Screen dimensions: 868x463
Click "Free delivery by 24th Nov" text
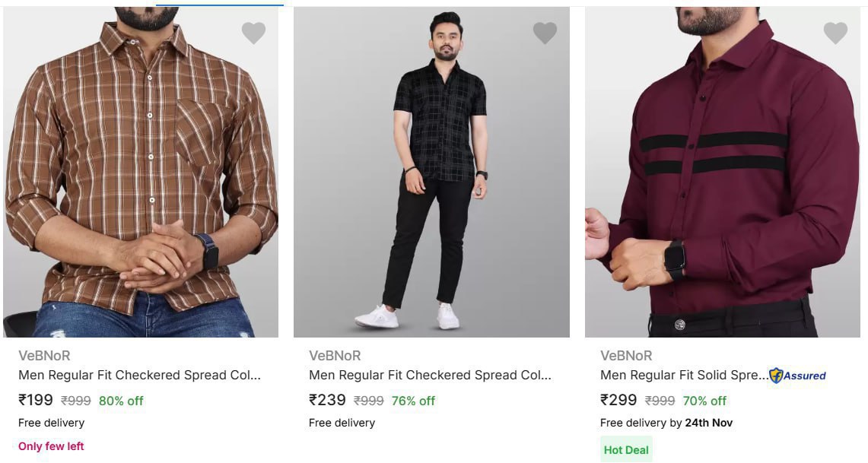[666, 423]
